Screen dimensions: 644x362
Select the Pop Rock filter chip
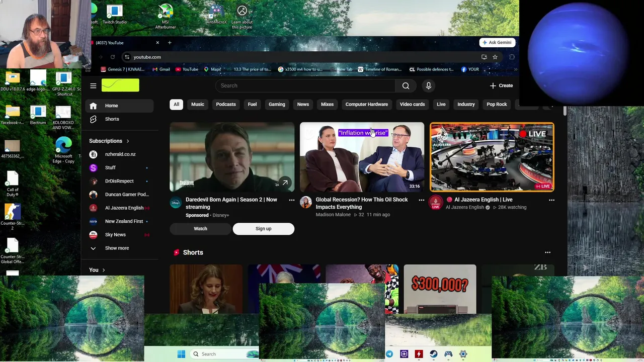click(x=497, y=104)
